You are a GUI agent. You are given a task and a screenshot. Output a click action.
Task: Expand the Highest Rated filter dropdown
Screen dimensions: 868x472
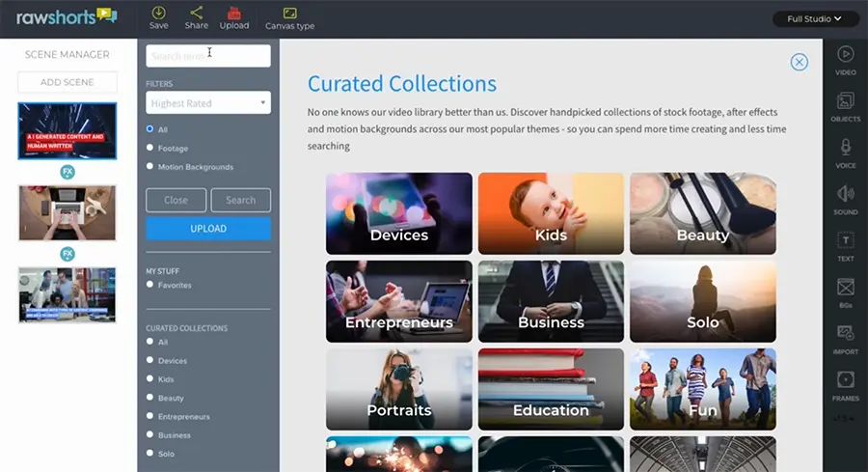[208, 103]
